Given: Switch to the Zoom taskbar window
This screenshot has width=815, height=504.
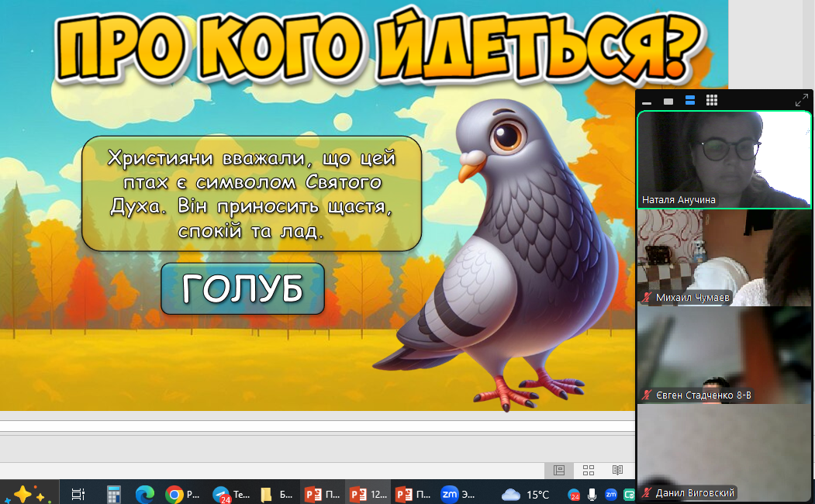Looking at the screenshot, I should tap(459, 494).
